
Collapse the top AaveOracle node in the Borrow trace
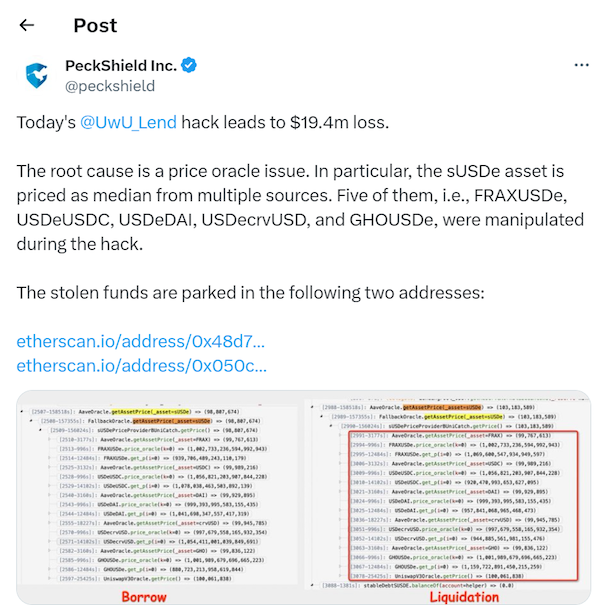point(22,412)
